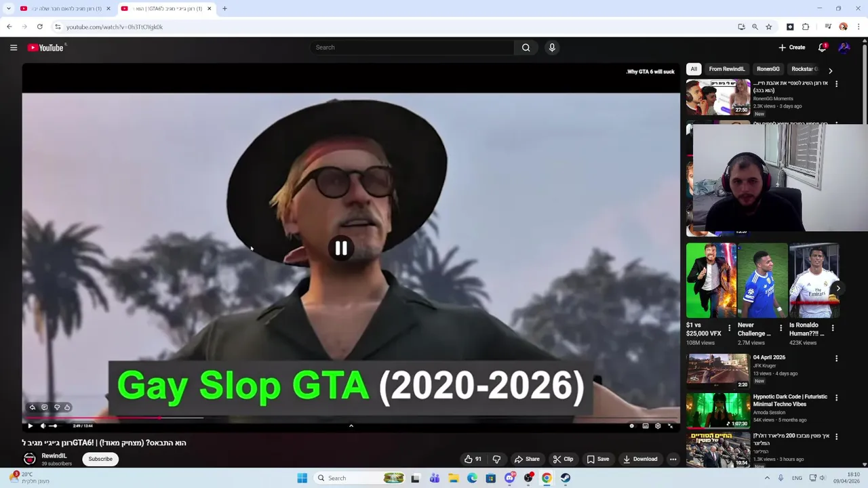Open the YouTube hamburger guide menu

14,47
